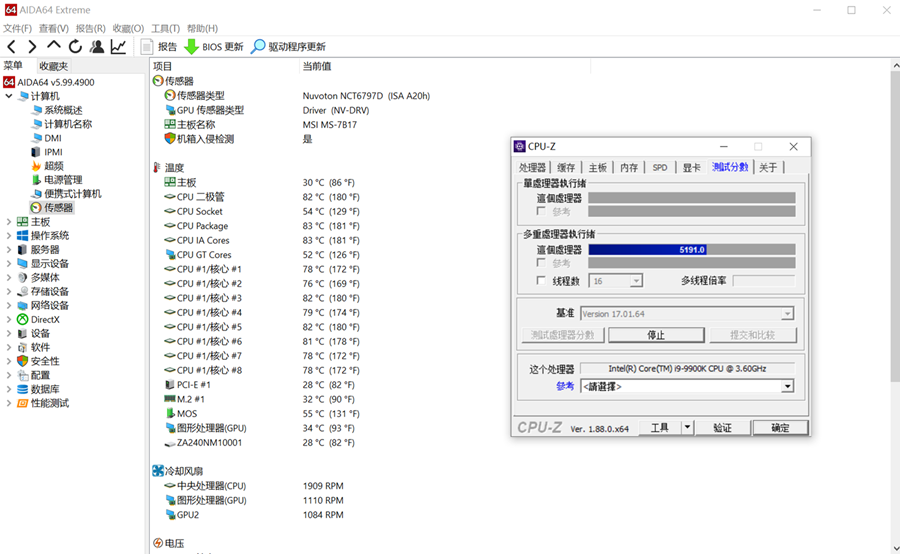Open the 基准 version dropdown in CPU-Z
Image resolution: width=900 pixels, height=554 pixels.
(787, 313)
